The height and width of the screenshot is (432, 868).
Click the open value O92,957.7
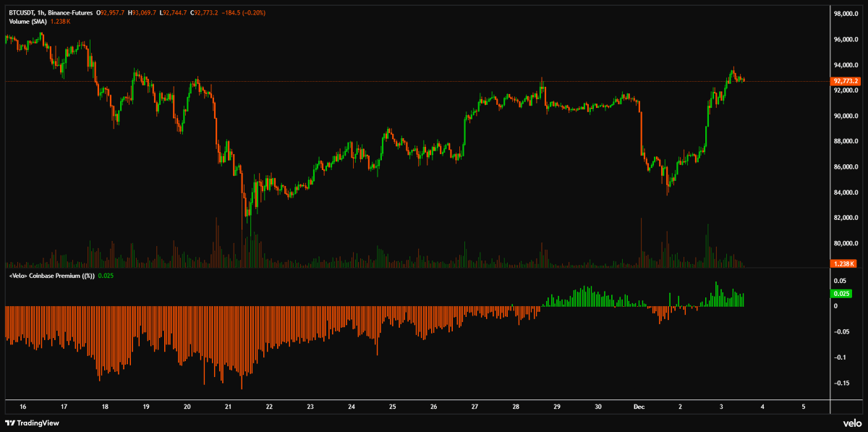click(111, 13)
